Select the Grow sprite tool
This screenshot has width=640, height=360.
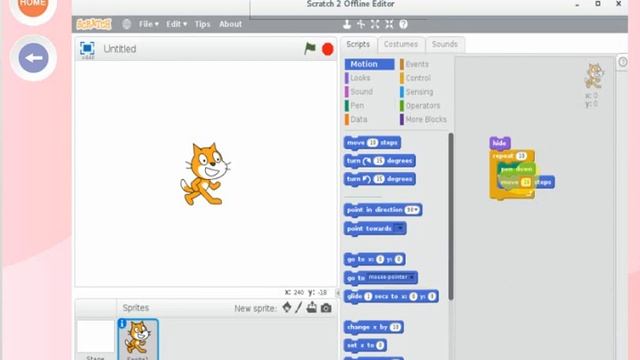click(x=375, y=24)
